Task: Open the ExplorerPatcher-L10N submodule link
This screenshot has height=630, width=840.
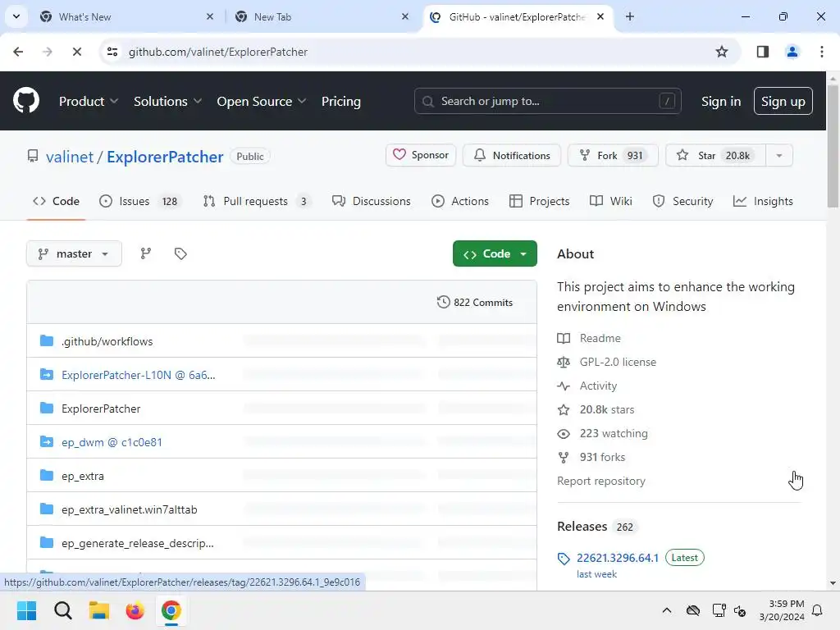Action: [x=138, y=375]
